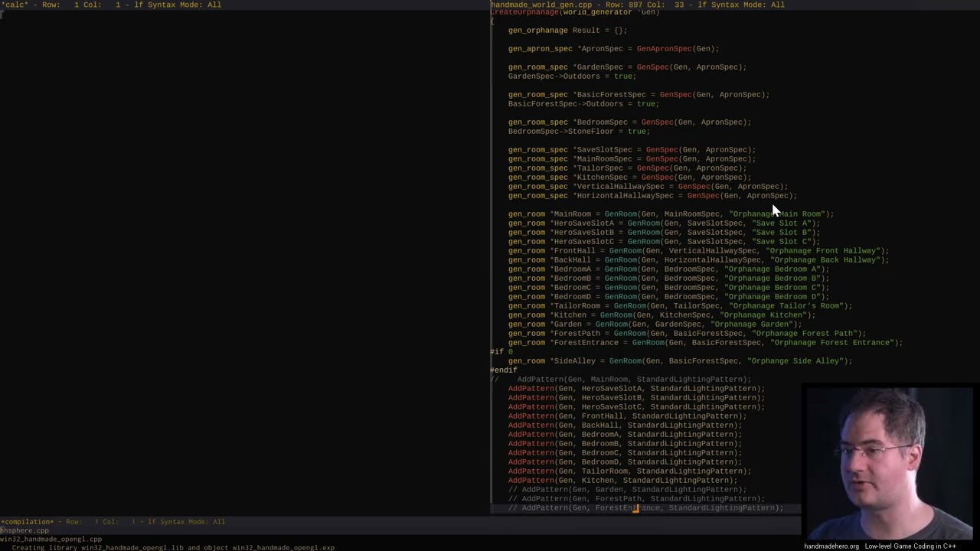Click AddPattern HeroSaveSlotC line
The image size is (980, 551).
[x=636, y=407]
